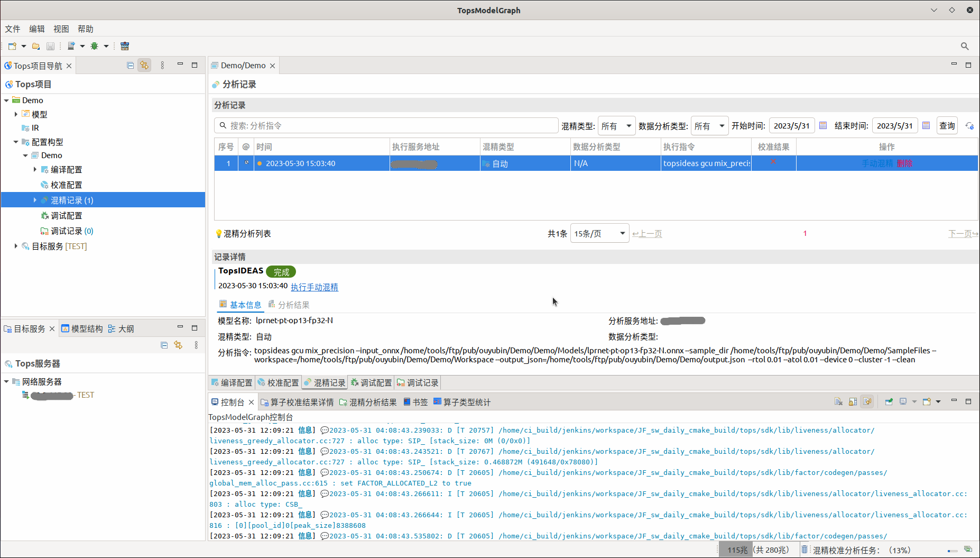Click the green bug debug icon
The width and height of the screenshot is (980, 558).
tap(95, 46)
